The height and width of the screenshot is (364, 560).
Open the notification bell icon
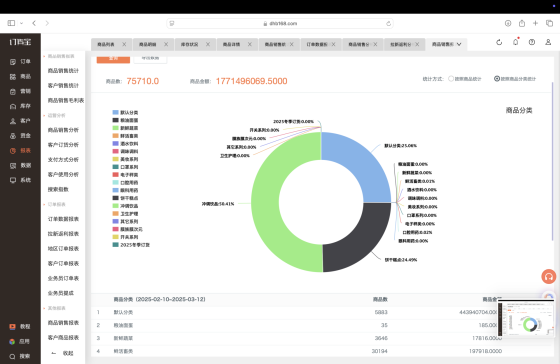[515, 42]
